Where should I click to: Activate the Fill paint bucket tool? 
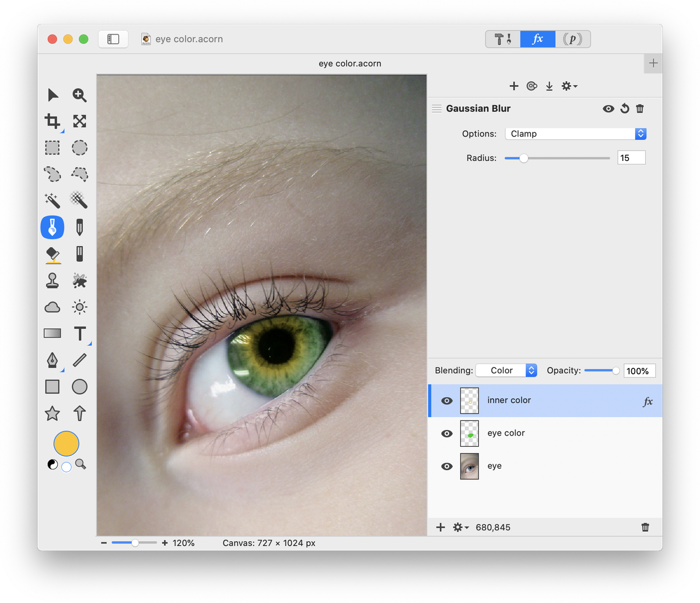52,254
